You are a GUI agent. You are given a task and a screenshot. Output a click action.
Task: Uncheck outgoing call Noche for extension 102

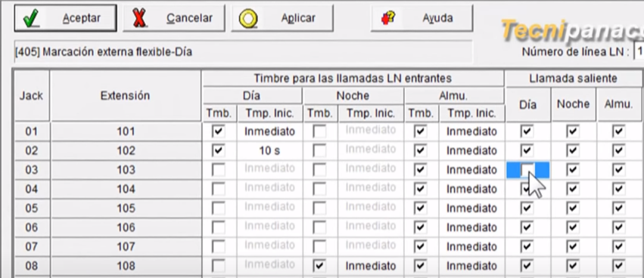pyautogui.click(x=573, y=151)
